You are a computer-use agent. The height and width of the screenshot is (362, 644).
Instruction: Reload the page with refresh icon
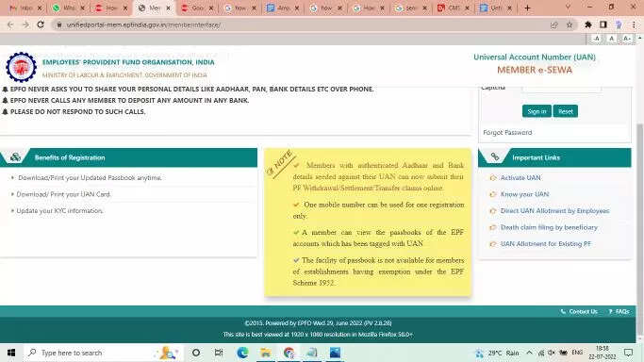click(x=41, y=25)
